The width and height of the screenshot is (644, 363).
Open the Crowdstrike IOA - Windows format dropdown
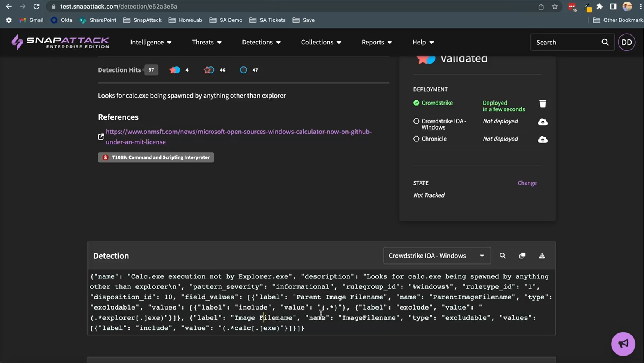click(436, 256)
